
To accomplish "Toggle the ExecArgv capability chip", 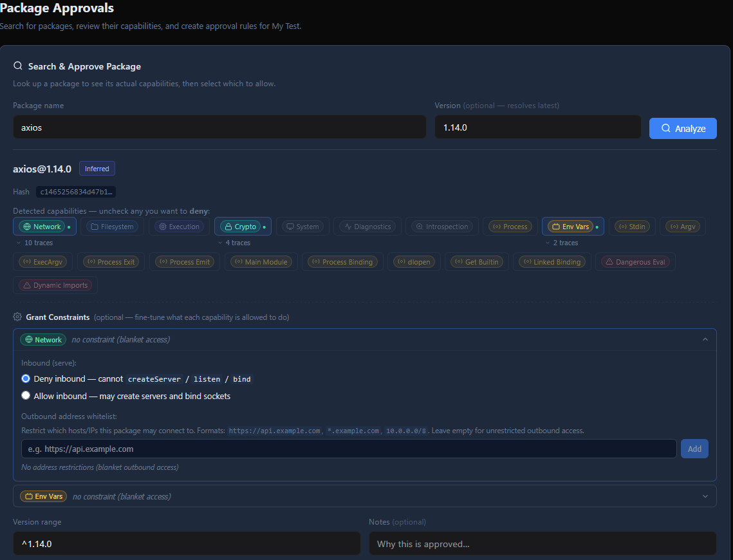I will 42,262.
